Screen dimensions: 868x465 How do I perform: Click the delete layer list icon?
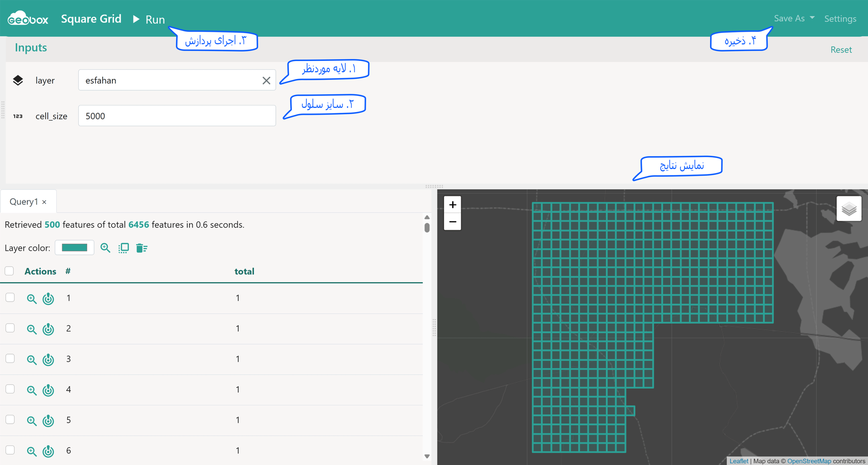click(x=141, y=248)
